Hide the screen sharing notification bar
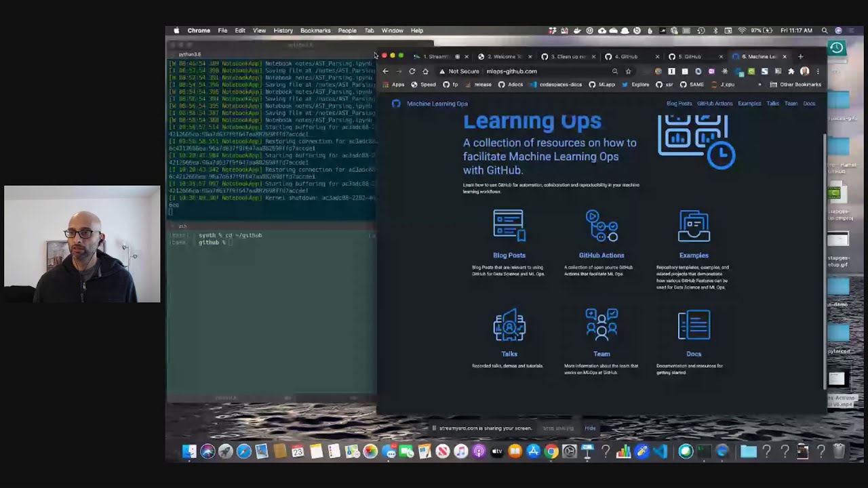 [590, 428]
